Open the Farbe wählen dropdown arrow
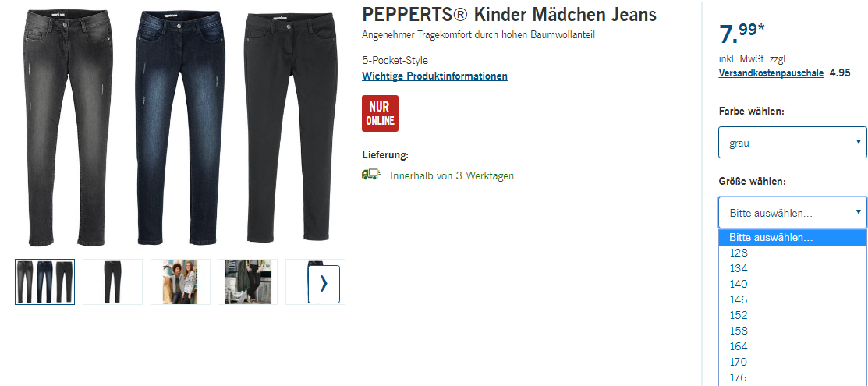This screenshot has height=386, width=868. pos(858,142)
